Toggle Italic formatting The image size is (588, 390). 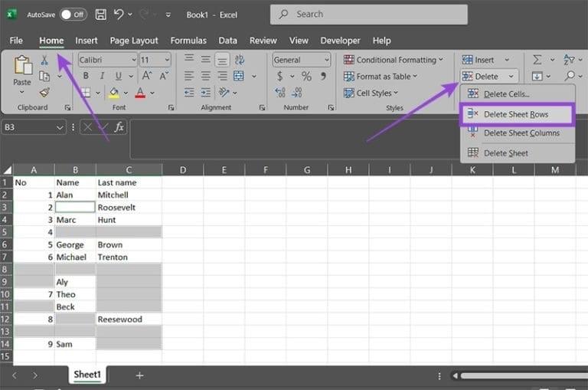pyautogui.click(x=102, y=76)
